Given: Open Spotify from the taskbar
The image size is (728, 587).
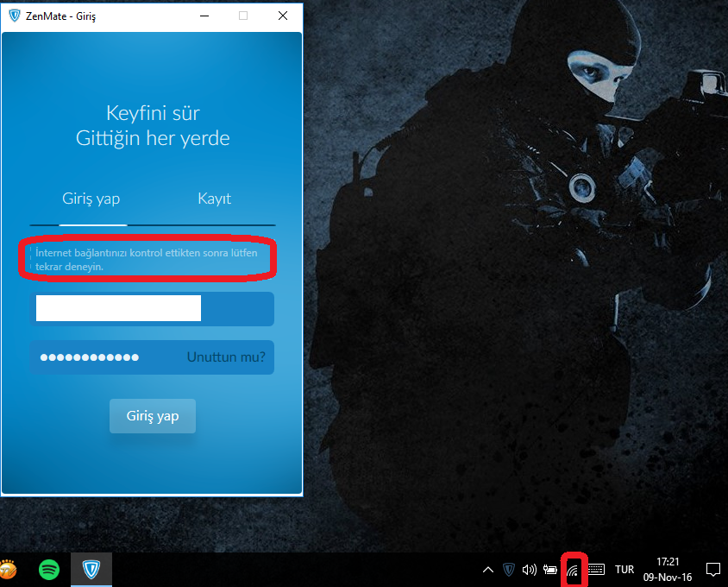Looking at the screenshot, I should [x=49, y=570].
